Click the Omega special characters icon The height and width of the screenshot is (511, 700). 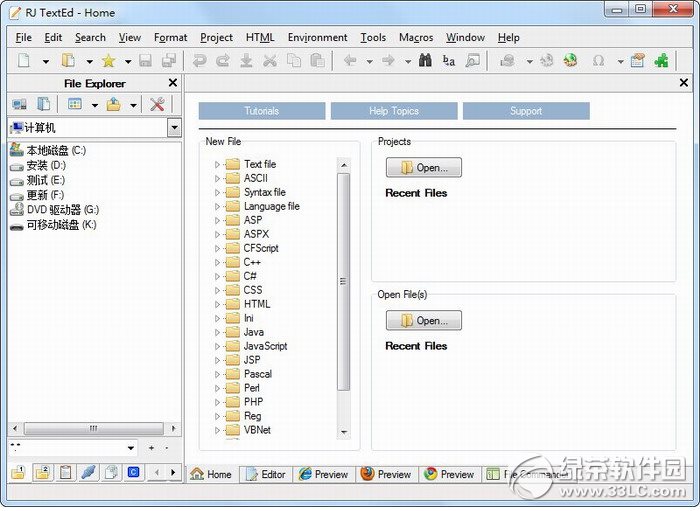[x=598, y=60]
